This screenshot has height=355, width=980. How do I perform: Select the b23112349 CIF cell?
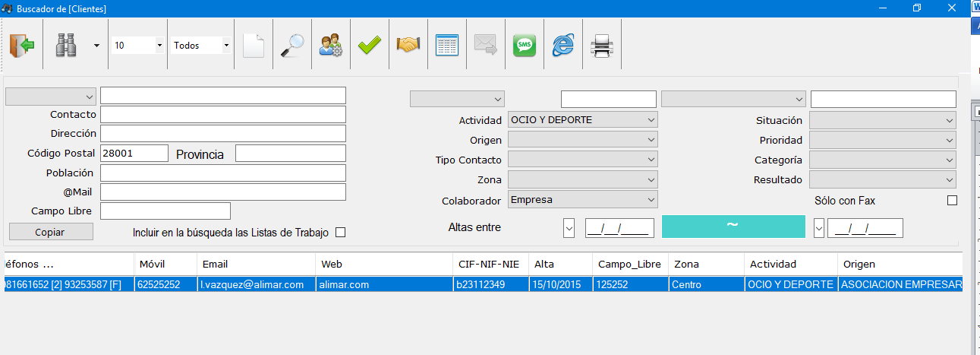[490, 284]
